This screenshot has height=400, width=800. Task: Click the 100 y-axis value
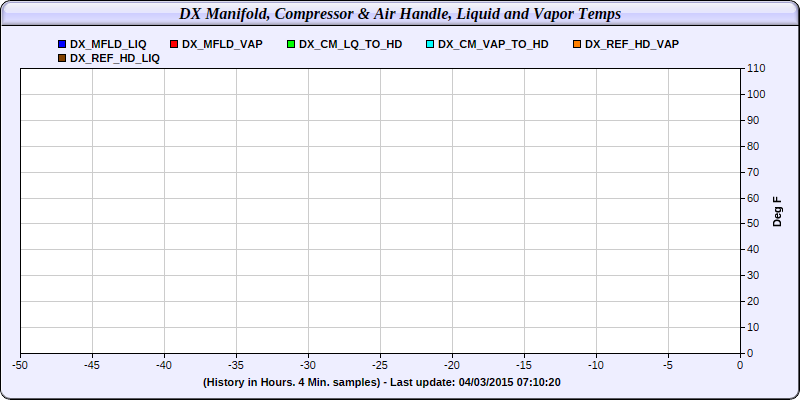click(756, 94)
